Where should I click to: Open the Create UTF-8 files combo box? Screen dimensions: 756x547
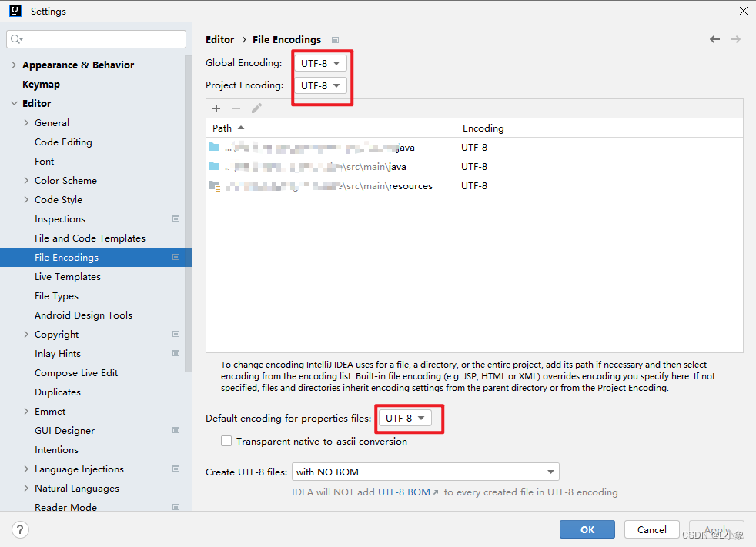pyautogui.click(x=425, y=472)
